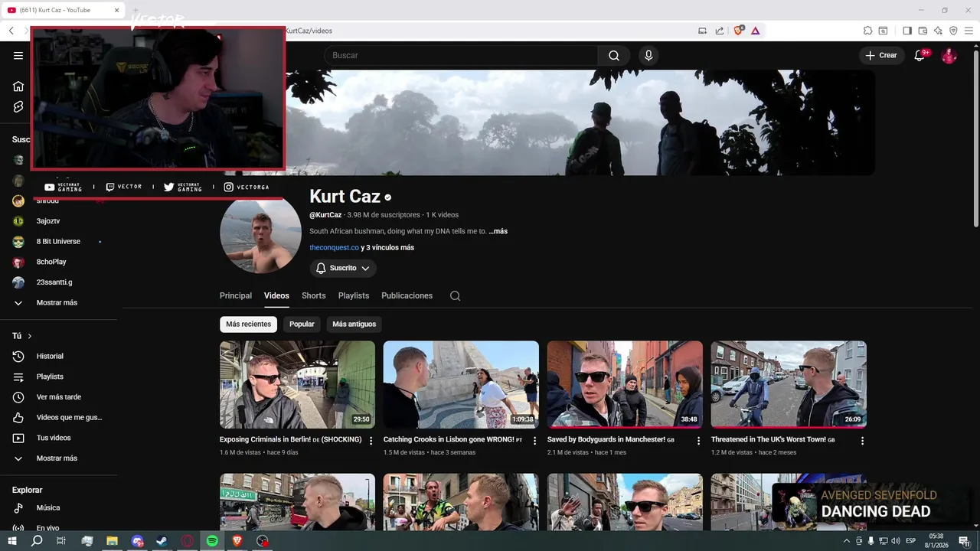Go back with the browser back arrow

tap(11, 31)
